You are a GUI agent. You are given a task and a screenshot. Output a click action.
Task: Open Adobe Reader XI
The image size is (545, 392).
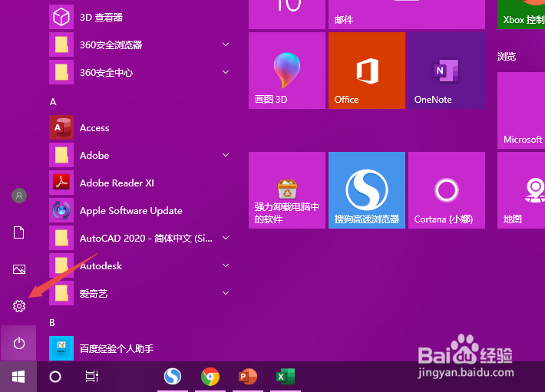[x=139, y=183]
